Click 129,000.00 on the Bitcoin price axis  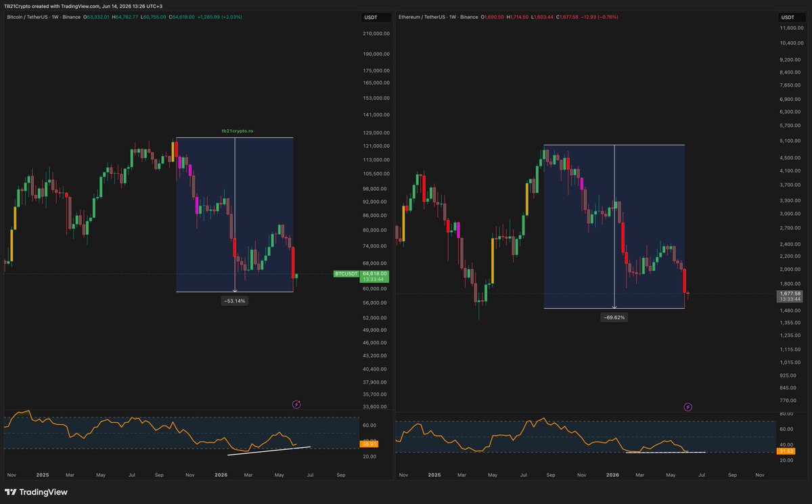(x=376, y=133)
